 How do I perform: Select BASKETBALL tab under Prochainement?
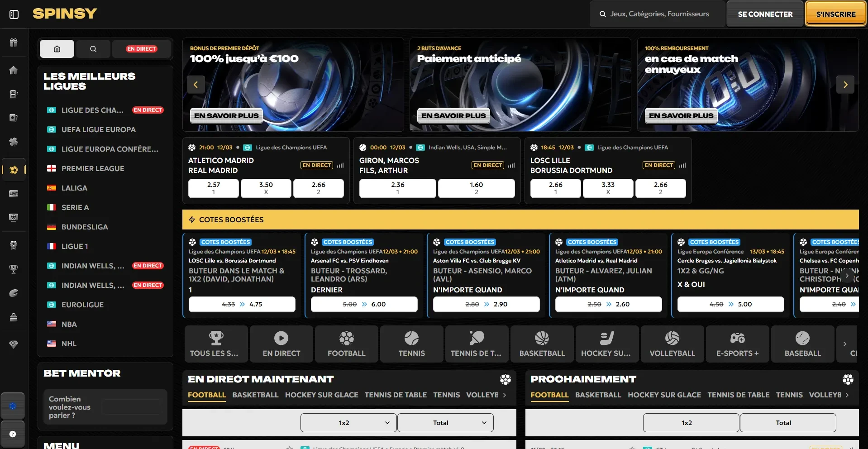[x=598, y=395]
